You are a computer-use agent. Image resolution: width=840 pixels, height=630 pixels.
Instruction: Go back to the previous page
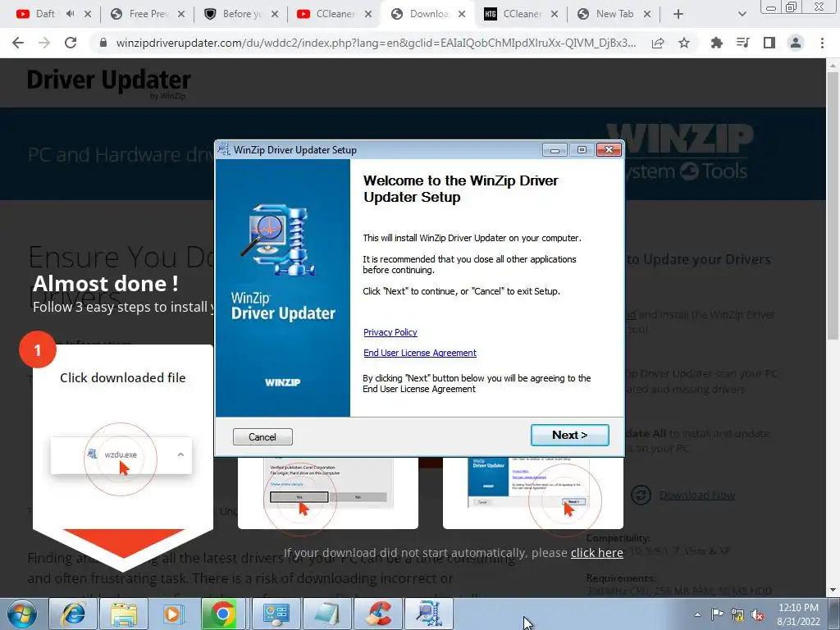click(18, 43)
